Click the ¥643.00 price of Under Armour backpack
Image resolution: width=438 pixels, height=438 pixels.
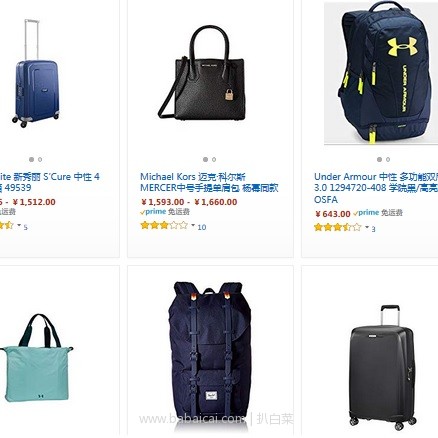[333, 214]
